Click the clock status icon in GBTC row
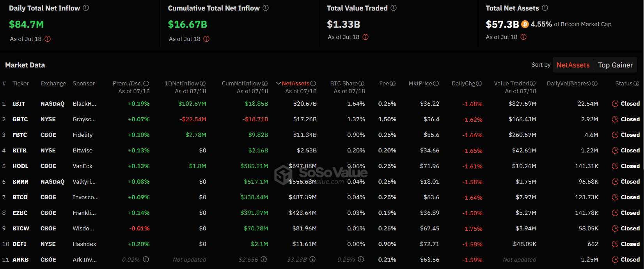This screenshot has height=269, width=644. pos(615,119)
